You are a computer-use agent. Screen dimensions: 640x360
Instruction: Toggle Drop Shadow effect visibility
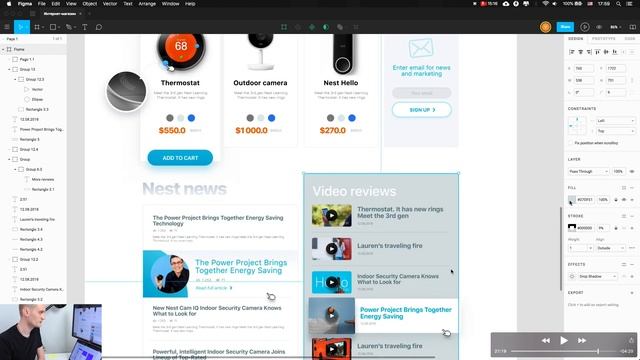(624, 276)
